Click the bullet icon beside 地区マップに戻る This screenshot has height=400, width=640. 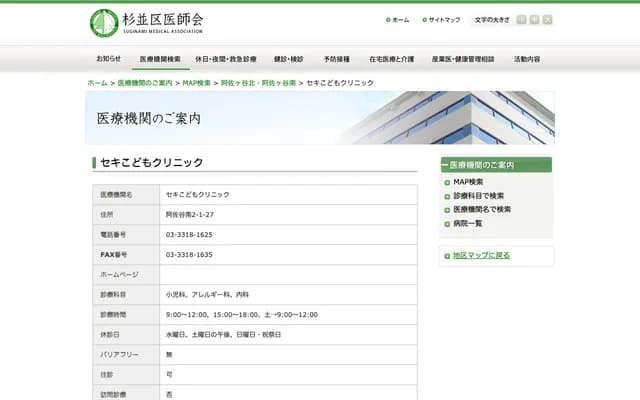[447, 256]
